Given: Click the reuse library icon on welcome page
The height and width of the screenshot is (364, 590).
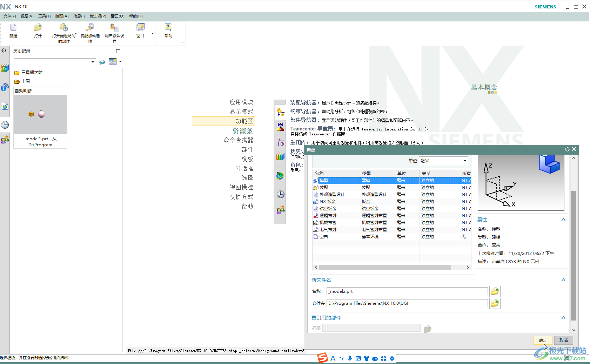Looking at the screenshot, I should (280, 157).
